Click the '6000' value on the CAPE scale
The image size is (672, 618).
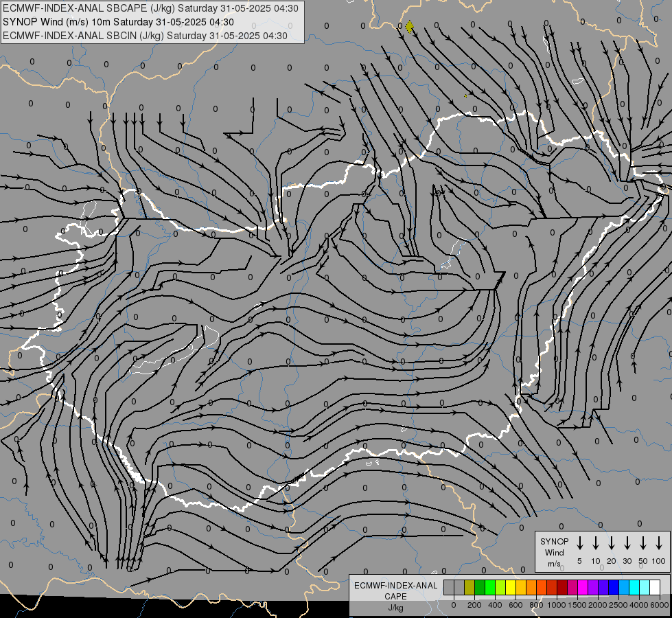[659, 605]
